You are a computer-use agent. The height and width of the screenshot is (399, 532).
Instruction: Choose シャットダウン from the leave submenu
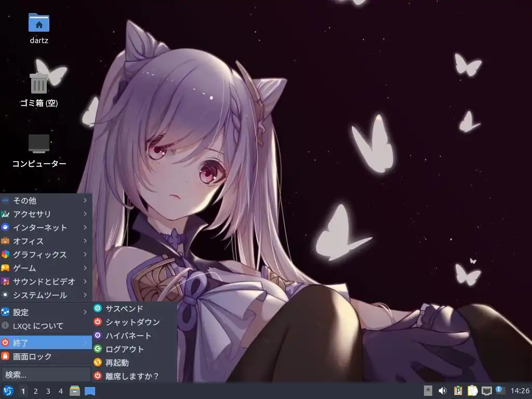pyautogui.click(x=135, y=322)
